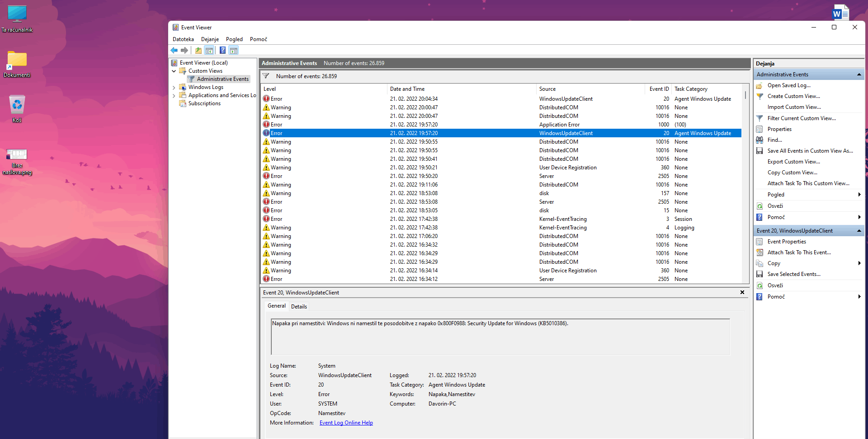Click the filter funnel icon above the event list
This screenshot has height=439, width=868.
point(266,76)
